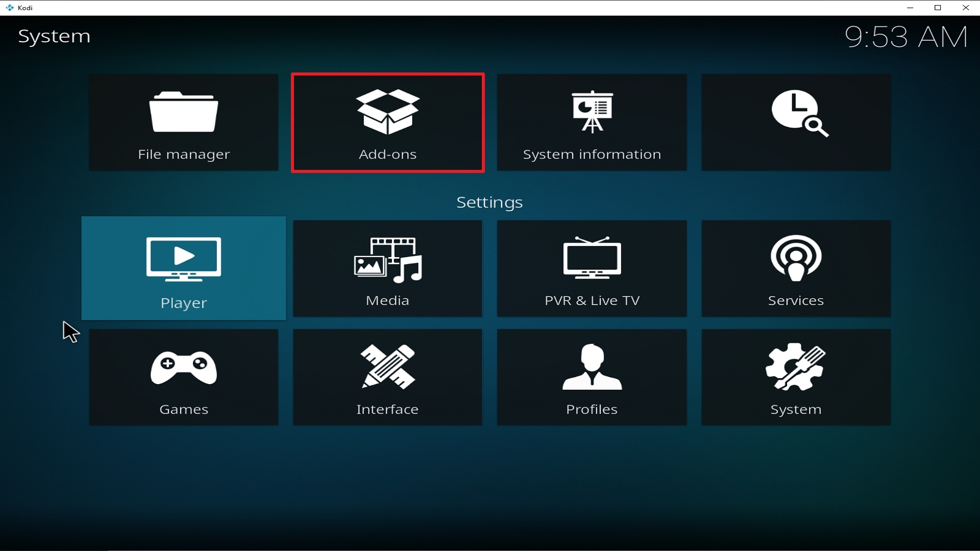Open PVR & Live TV settings
Image resolution: width=980 pixels, height=551 pixels.
tap(592, 268)
